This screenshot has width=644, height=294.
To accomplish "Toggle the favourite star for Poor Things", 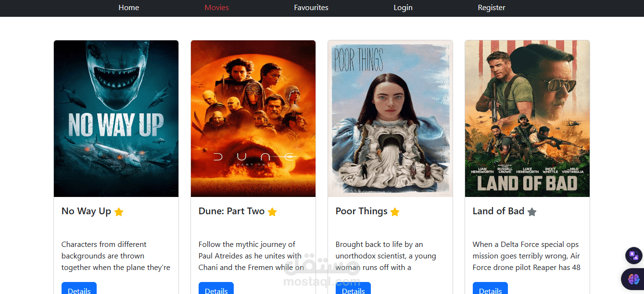I will coord(395,212).
